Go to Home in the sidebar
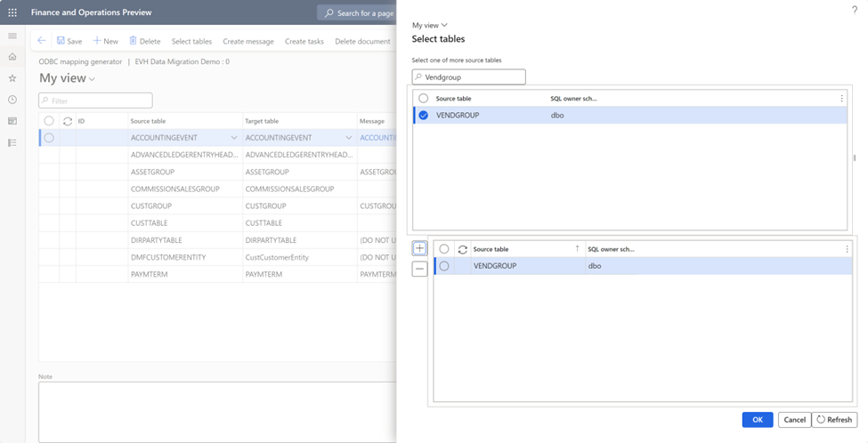868x443 pixels. [12, 56]
